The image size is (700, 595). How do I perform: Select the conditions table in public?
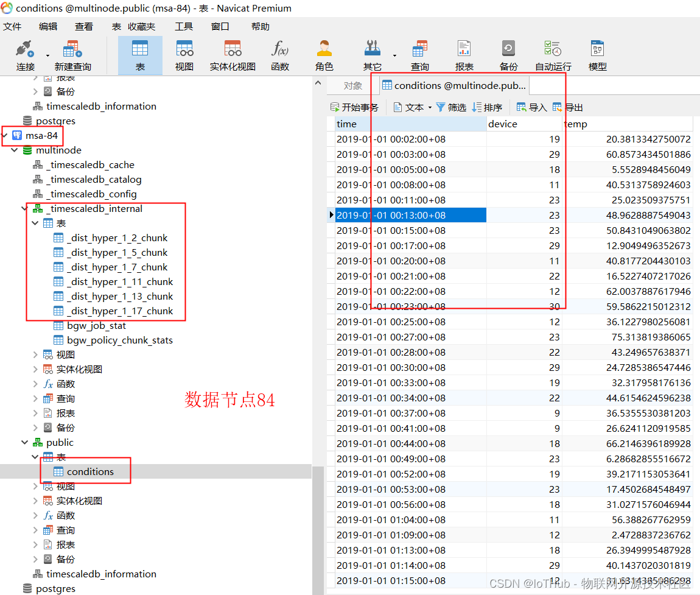pos(90,472)
